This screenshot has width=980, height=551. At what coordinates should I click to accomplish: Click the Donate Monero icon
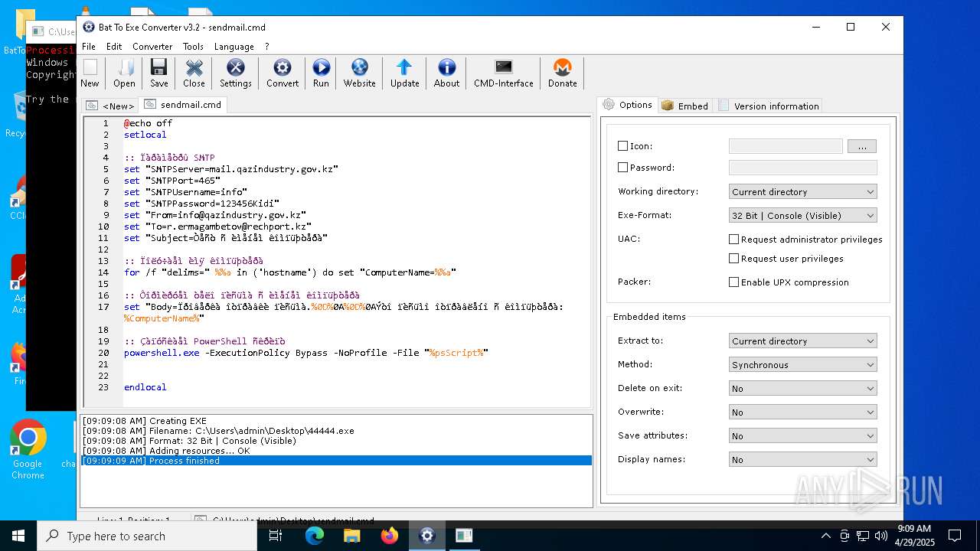pos(562,73)
